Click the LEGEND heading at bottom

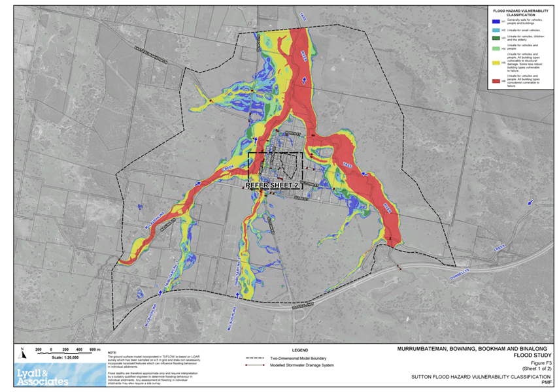tap(301, 350)
